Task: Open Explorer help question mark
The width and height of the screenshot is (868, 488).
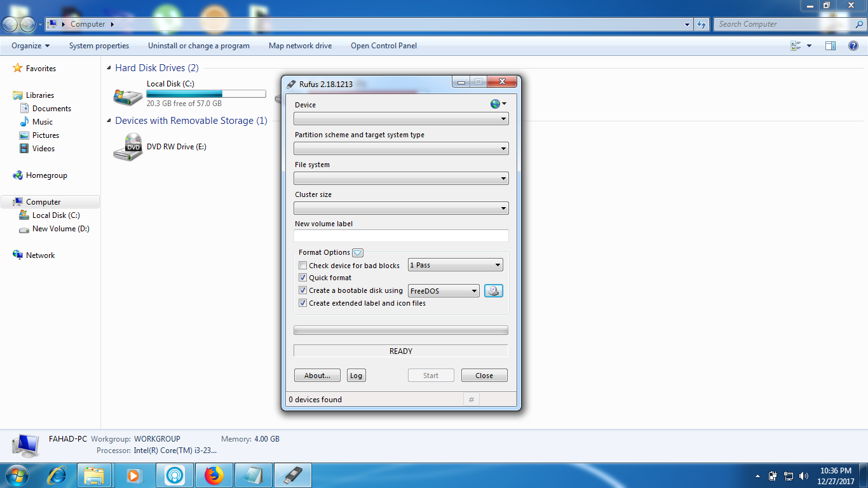Action: click(x=853, y=46)
